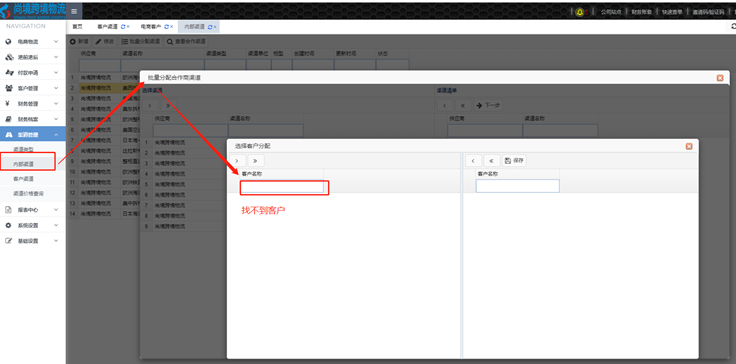
Task: Close the 电商客户 tab with its x
Action: point(171,27)
